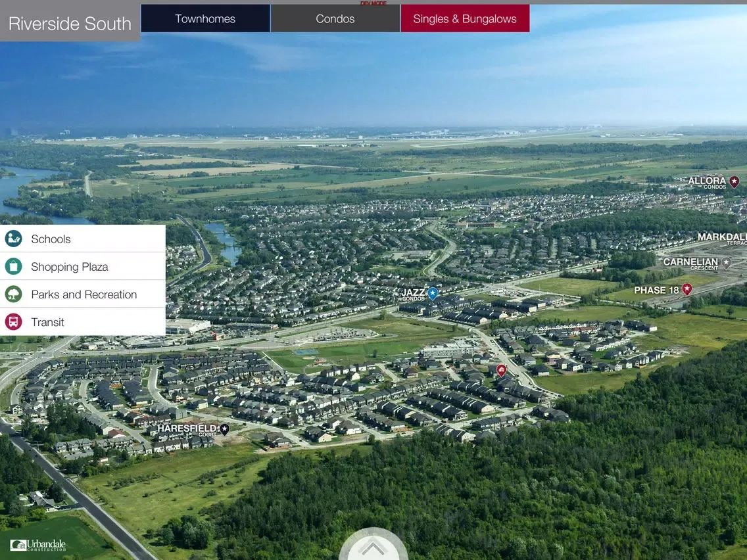747x560 pixels.
Task: Show Schools on the map
Action: (x=82, y=239)
